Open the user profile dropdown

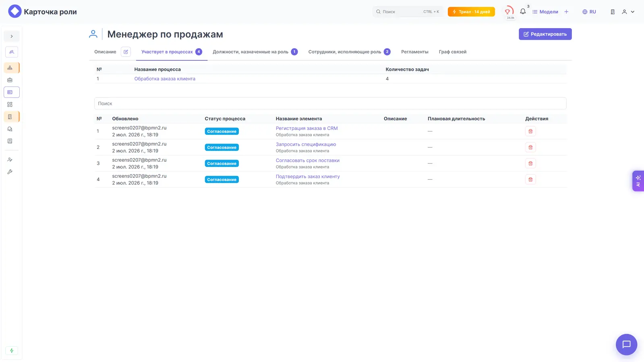tap(628, 12)
